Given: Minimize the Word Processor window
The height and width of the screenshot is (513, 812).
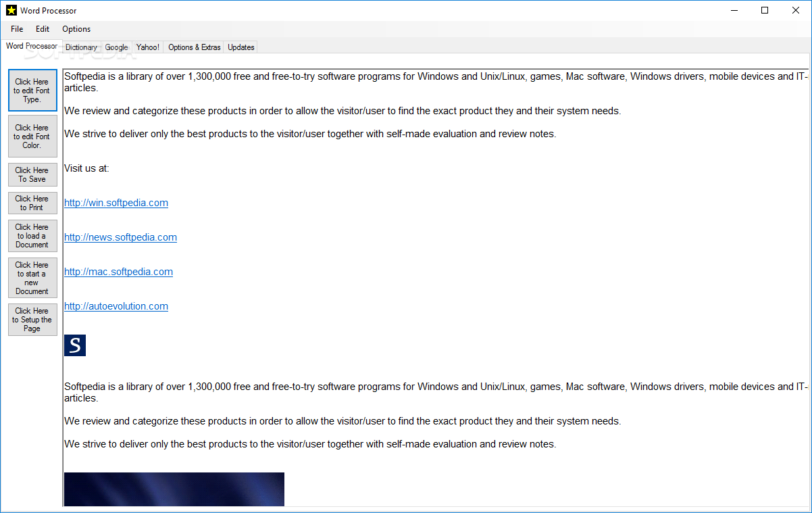Looking at the screenshot, I should [734, 10].
